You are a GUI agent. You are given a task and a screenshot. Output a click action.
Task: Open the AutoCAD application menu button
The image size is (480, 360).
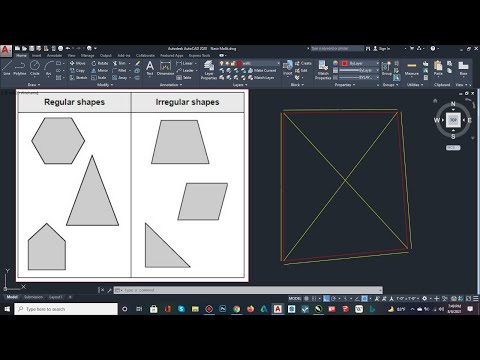(6, 51)
